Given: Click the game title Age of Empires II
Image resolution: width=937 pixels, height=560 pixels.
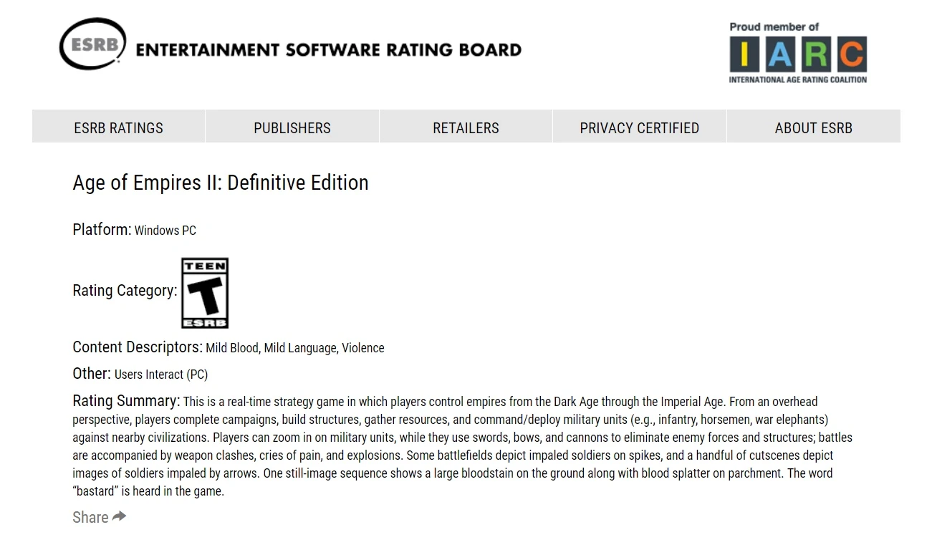Looking at the screenshot, I should 220,183.
